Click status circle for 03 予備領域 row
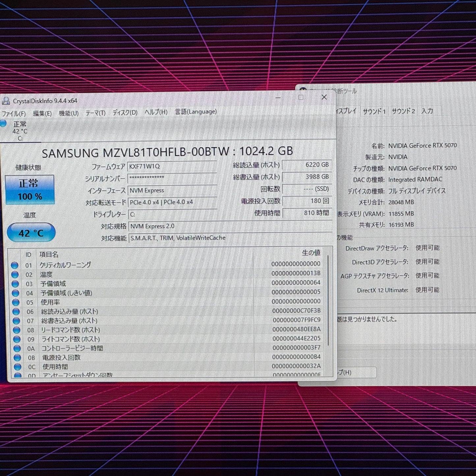This screenshot has width=476, height=476. (x=15, y=284)
